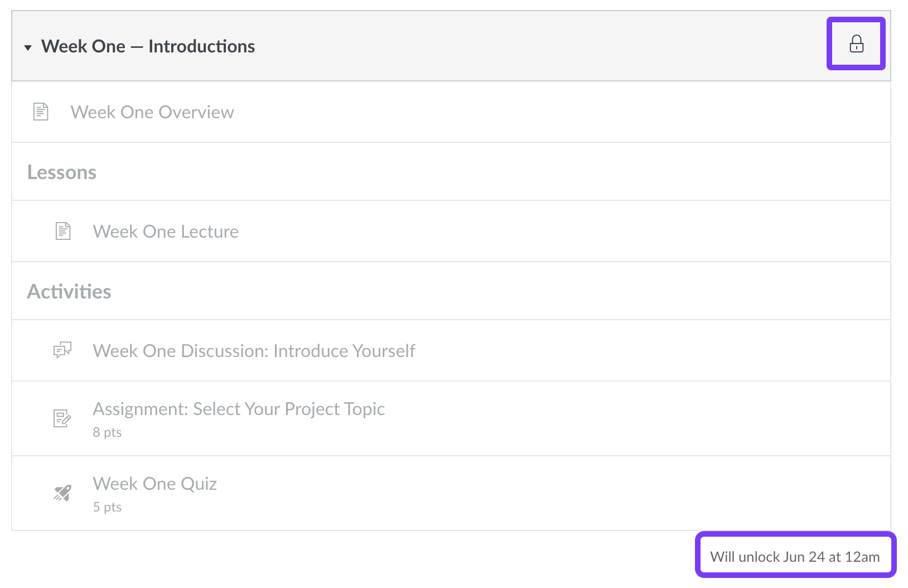Click the assignment icon beside Select Your Project Topic
This screenshot has height=588, width=908.
(61, 418)
